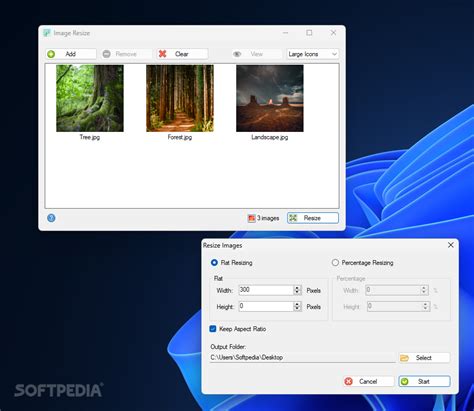Decrease Flat Height with down arrow
Screen dimensions: 474x411
click(297, 309)
